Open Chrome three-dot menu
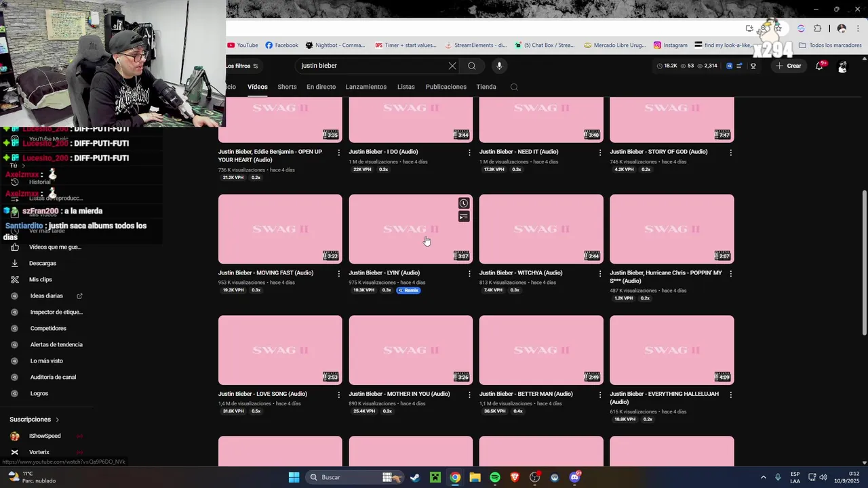868x488 pixels. pos(856,28)
